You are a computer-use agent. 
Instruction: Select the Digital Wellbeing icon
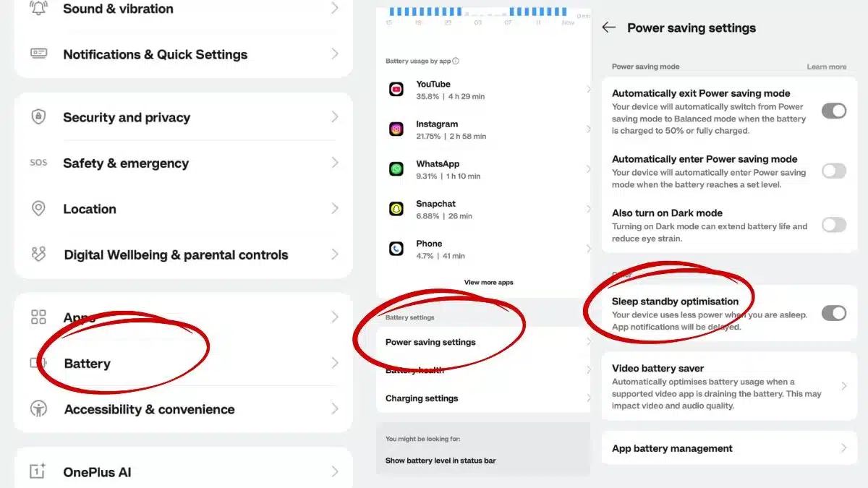tap(38, 254)
